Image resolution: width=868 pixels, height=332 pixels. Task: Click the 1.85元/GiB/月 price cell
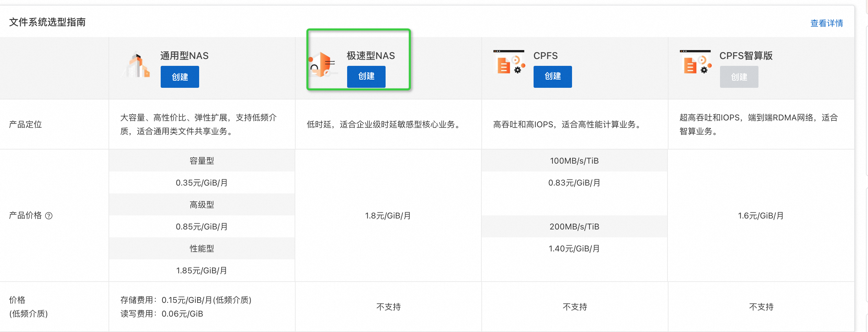pyautogui.click(x=202, y=270)
